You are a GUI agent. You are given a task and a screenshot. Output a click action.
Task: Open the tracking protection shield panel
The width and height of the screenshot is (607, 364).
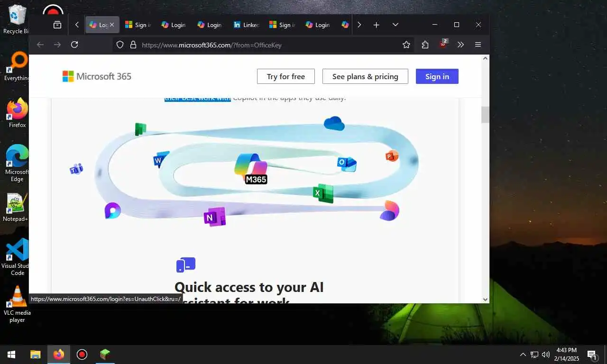[120, 45]
